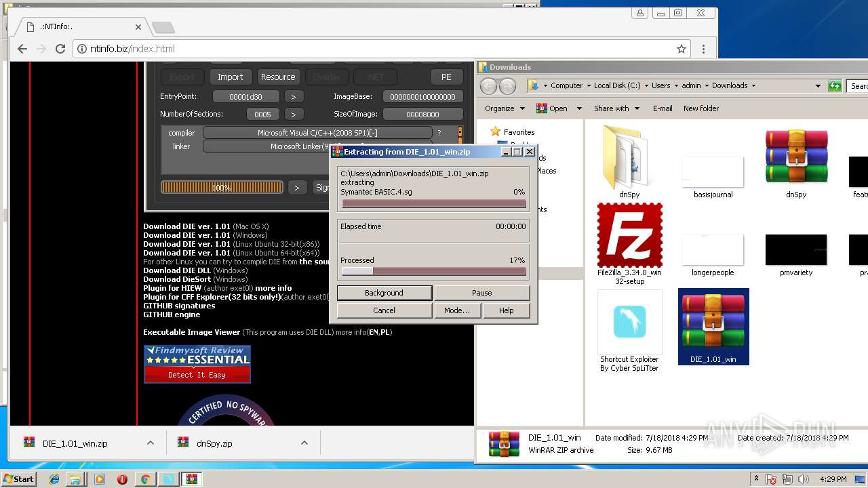Click the Chrome back arrow
Image resolution: width=868 pixels, height=488 pixels.
pos(22,49)
